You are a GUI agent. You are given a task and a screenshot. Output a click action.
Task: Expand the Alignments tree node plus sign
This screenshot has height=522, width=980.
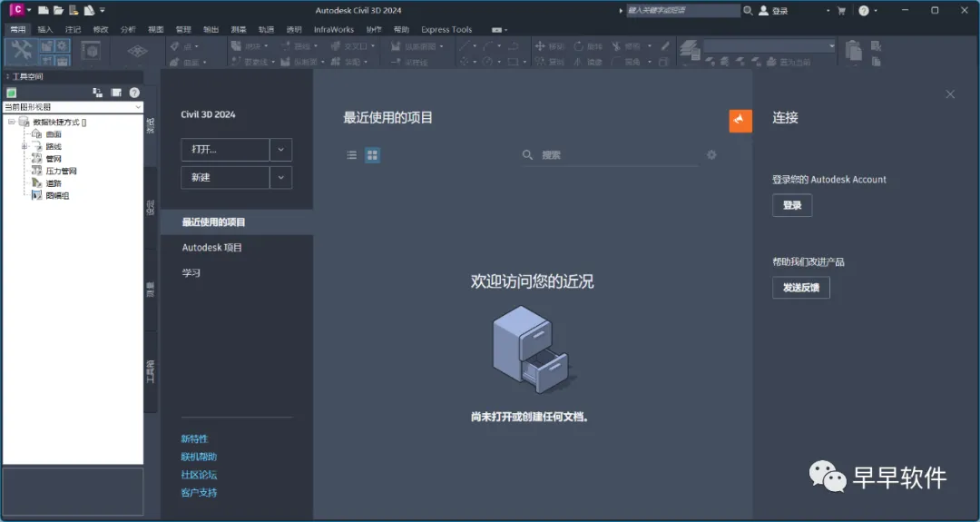(24, 146)
